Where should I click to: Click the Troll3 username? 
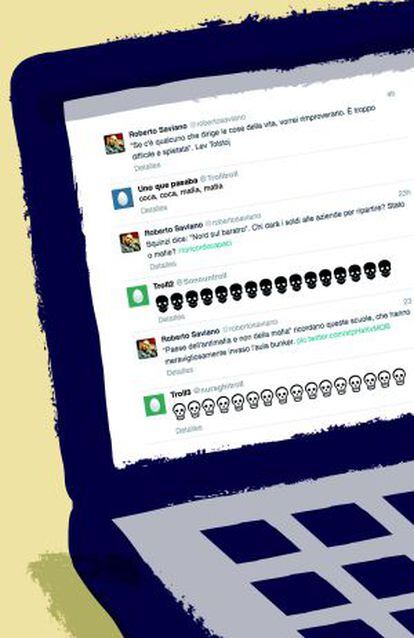(x=180, y=393)
